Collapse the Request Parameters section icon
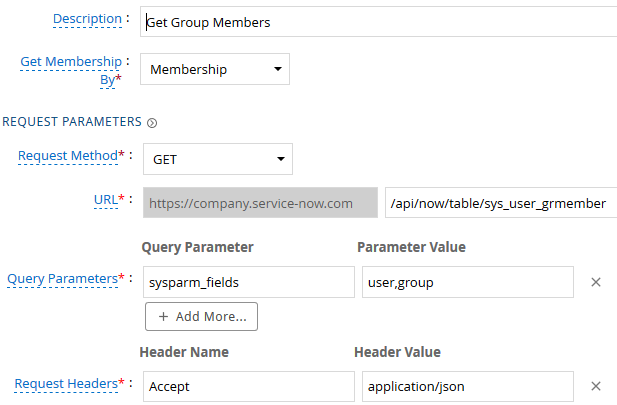This screenshot has width=617, height=405. tap(152, 123)
